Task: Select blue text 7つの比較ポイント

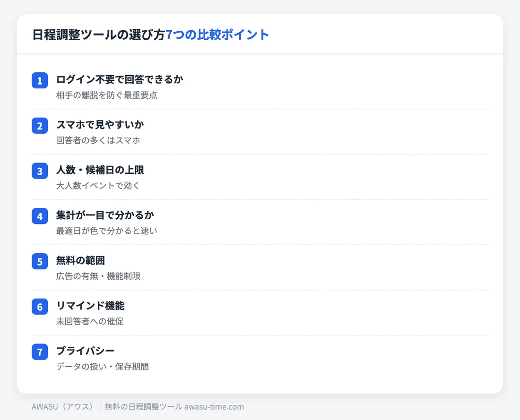Action: (x=217, y=35)
